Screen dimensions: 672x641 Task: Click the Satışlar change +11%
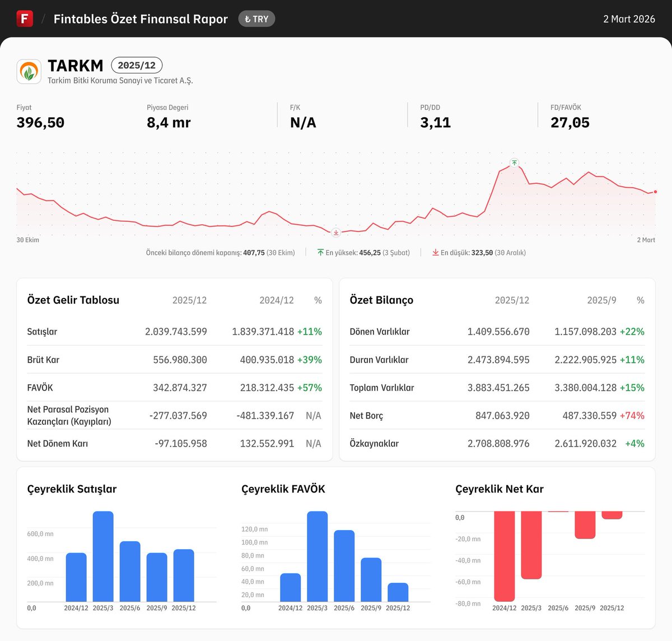tap(310, 332)
